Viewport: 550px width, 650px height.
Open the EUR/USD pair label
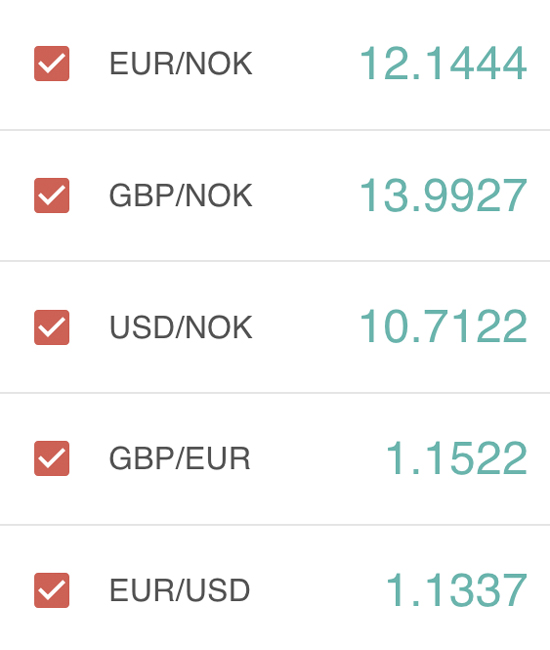click(180, 591)
